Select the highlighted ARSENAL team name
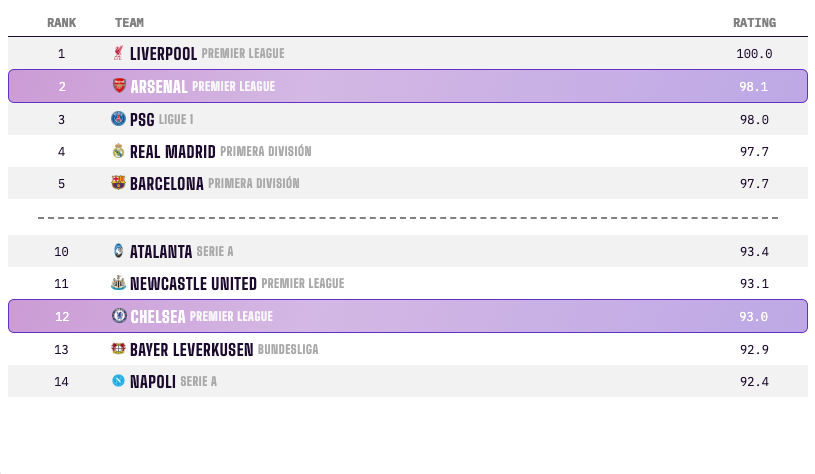The image size is (815, 474). [159, 86]
